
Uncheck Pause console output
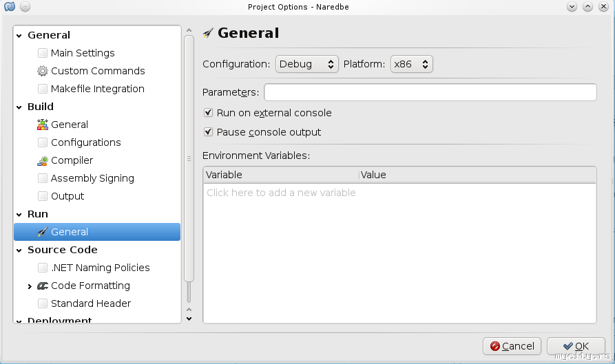click(x=208, y=132)
